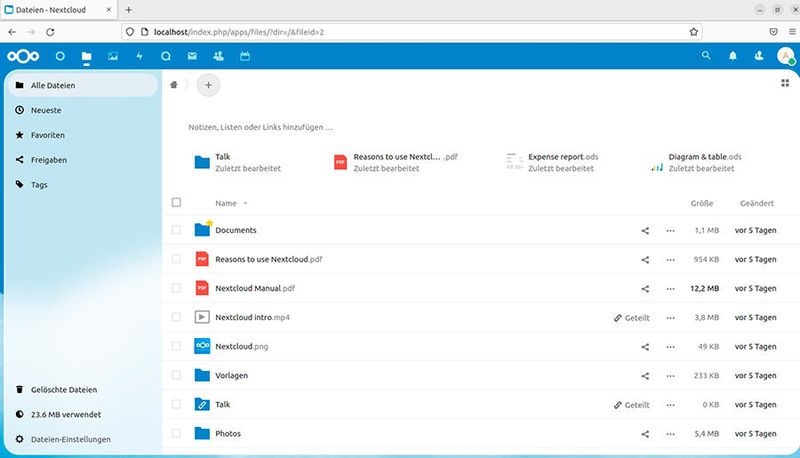This screenshot has height=458, width=800.
Task: Select Neueste in sidebar
Action: [x=83, y=110]
